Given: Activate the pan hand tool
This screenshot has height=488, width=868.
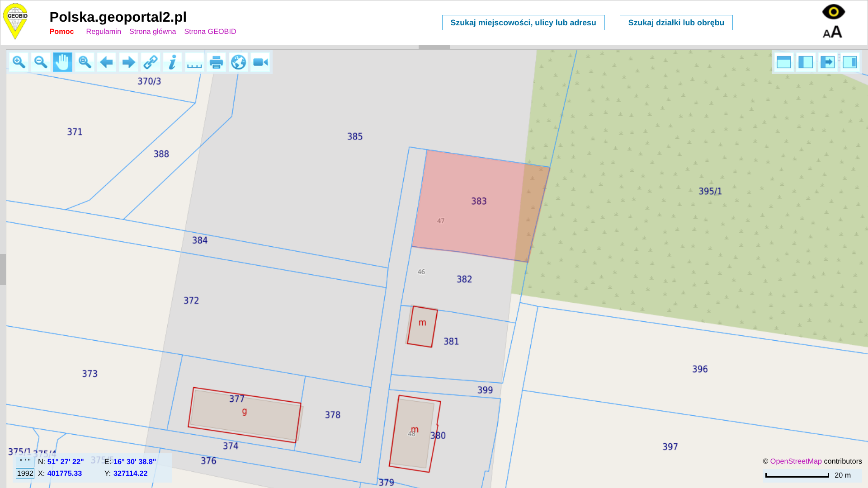Looking at the screenshot, I should pyautogui.click(x=62, y=62).
